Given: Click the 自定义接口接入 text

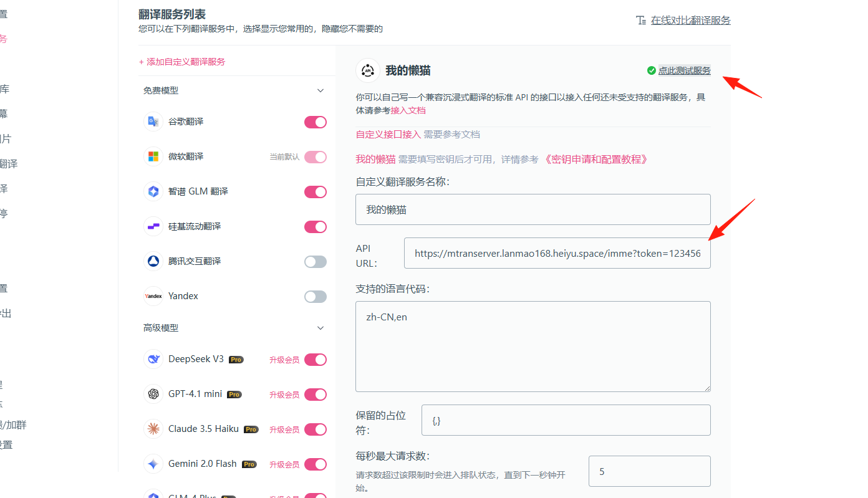Looking at the screenshot, I should point(388,135).
